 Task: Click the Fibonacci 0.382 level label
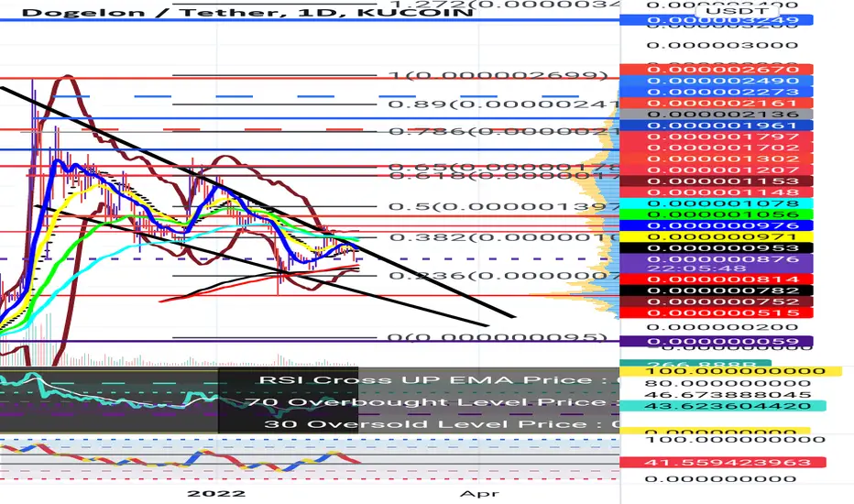504,237
